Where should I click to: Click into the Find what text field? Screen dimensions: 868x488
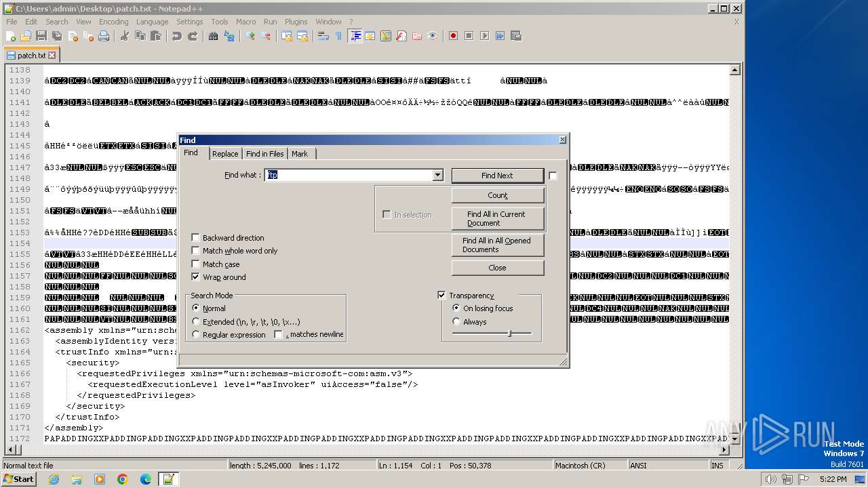click(348, 176)
